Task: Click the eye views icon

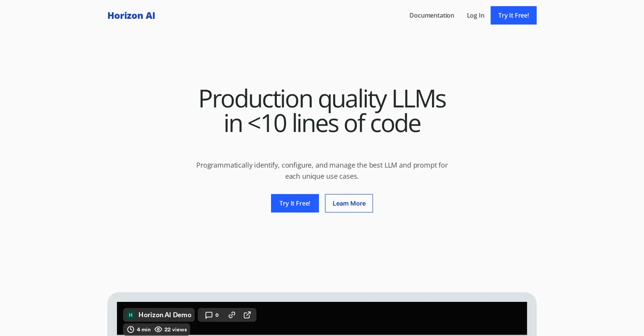Action: (158, 329)
